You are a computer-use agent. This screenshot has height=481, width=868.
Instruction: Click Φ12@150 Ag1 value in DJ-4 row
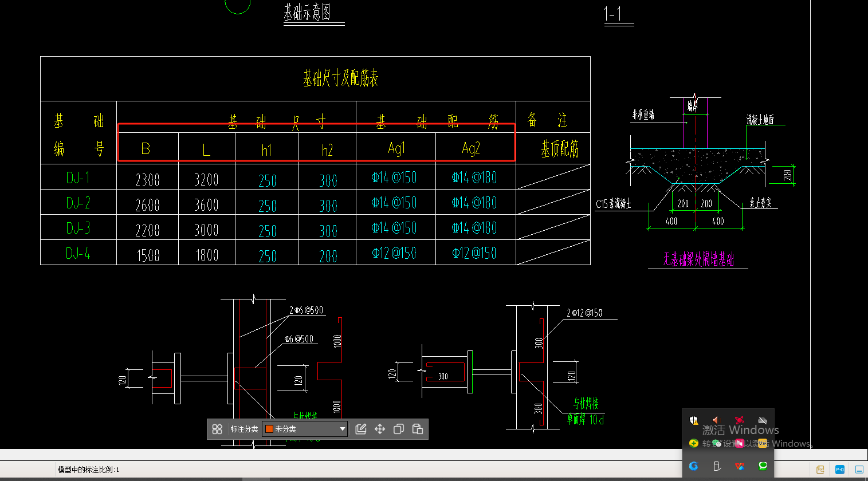pyautogui.click(x=394, y=253)
